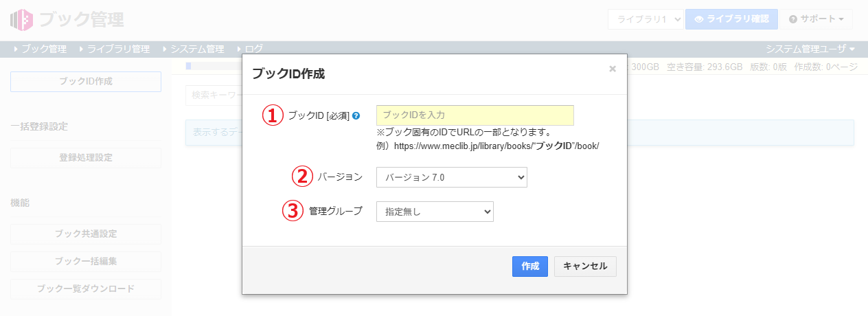Click the ブックID作成 dialog title text

click(x=288, y=74)
